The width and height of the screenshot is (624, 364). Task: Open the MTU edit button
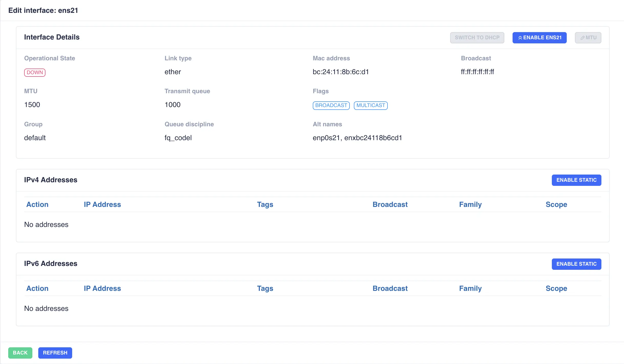pyautogui.click(x=588, y=38)
